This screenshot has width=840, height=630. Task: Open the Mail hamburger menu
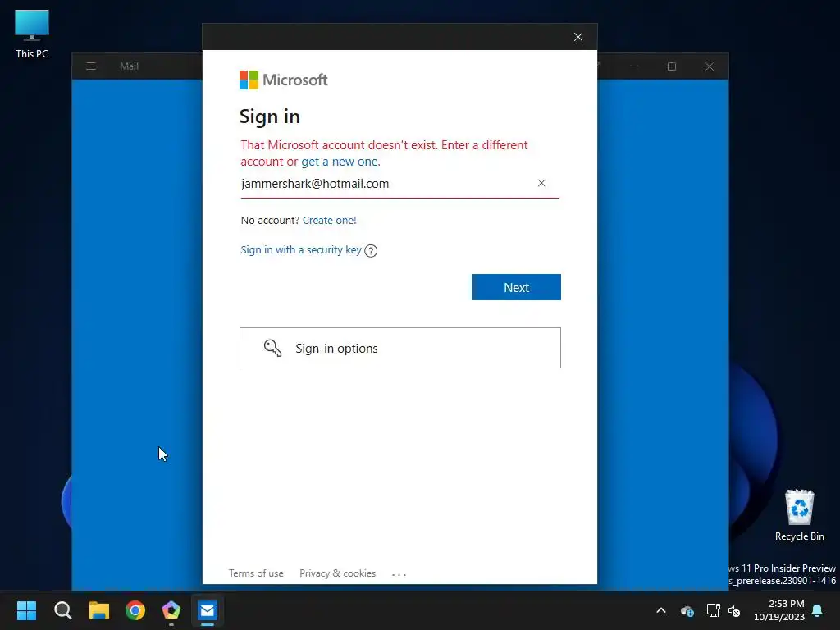coord(91,66)
